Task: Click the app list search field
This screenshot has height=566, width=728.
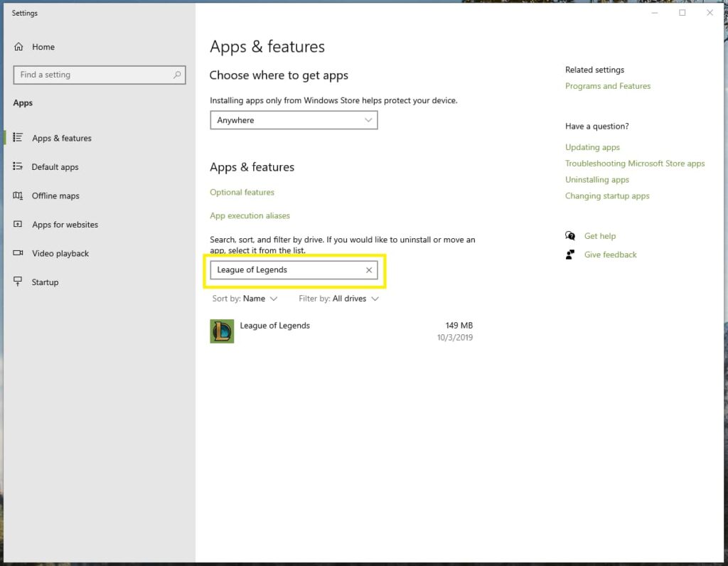Action: pyautogui.click(x=294, y=270)
